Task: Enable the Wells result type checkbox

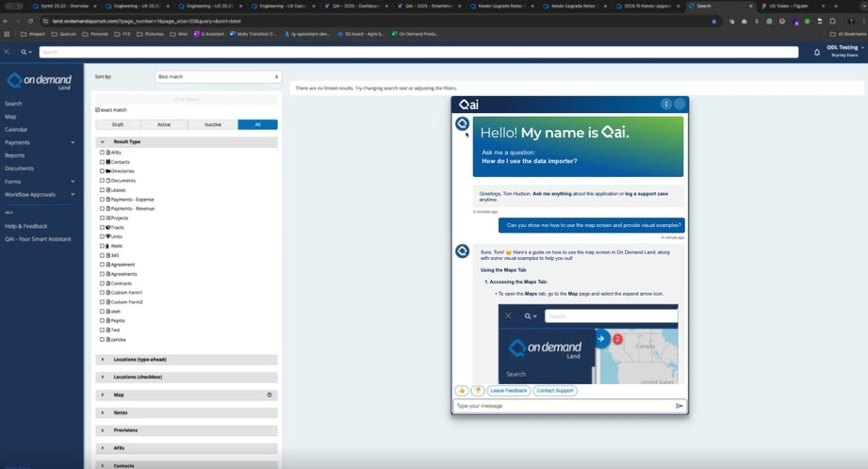Action: [x=103, y=246]
